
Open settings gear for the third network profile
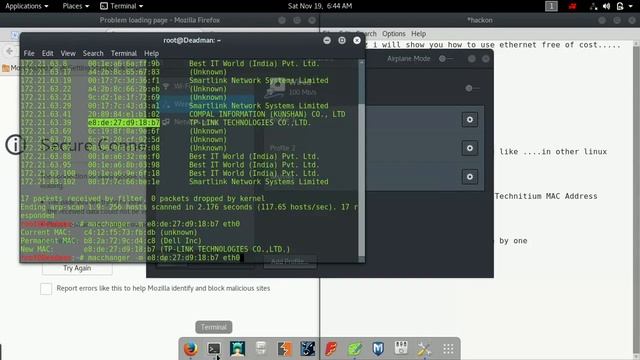[x=470, y=177]
